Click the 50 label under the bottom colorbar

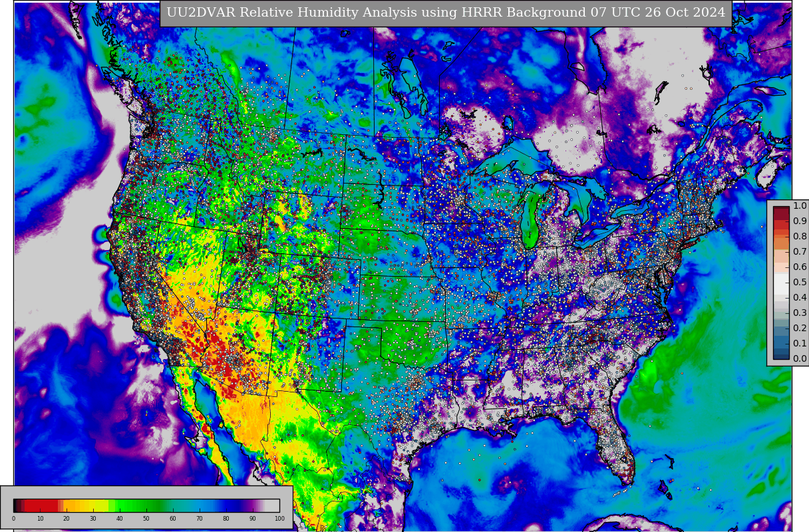tap(146, 519)
